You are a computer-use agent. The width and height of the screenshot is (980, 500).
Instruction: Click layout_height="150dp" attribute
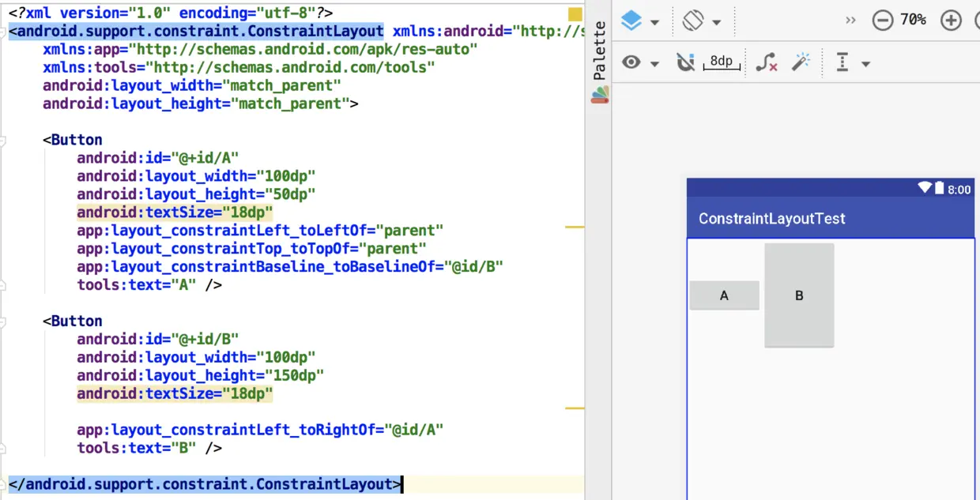(200, 376)
